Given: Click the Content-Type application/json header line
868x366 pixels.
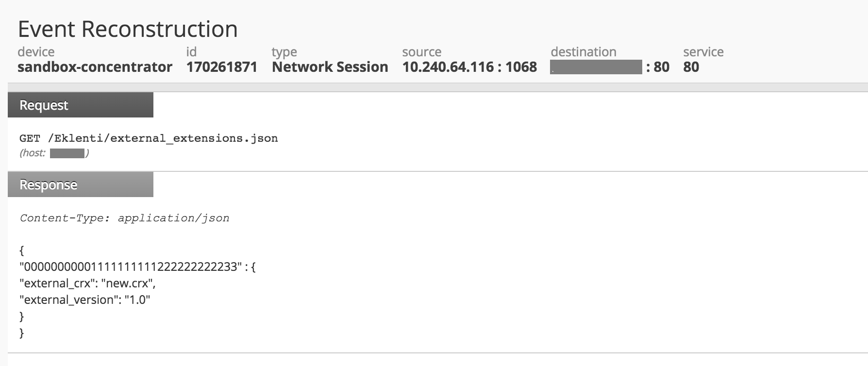Looking at the screenshot, I should 124,218.
